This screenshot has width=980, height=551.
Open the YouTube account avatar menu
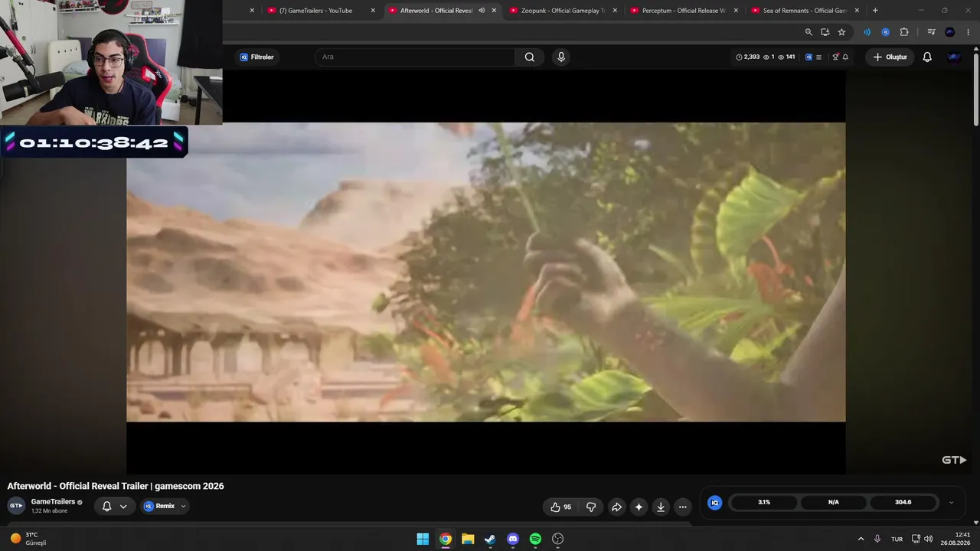coord(954,57)
